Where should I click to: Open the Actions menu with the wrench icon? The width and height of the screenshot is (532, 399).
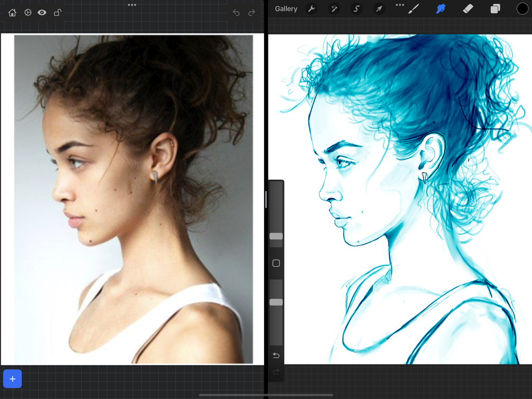[x=312, y=8]
